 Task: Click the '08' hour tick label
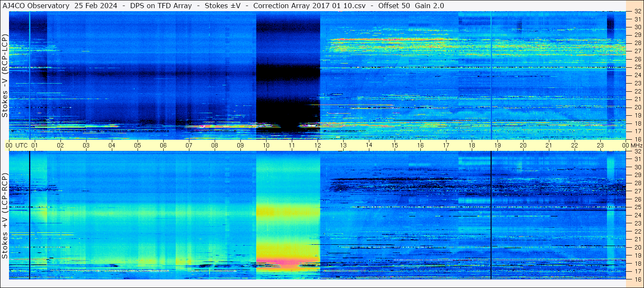point(215,145)
